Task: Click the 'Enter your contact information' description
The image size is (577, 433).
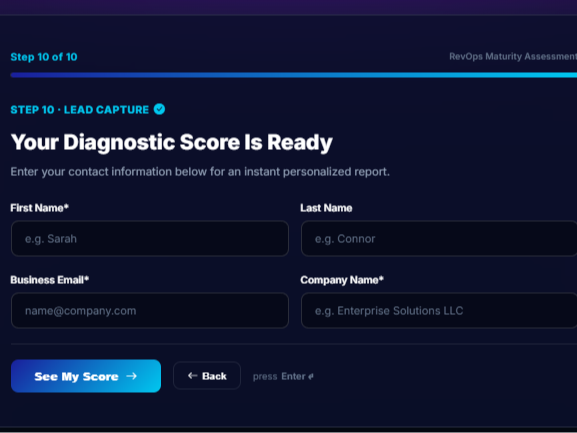Action: point(200,172)
